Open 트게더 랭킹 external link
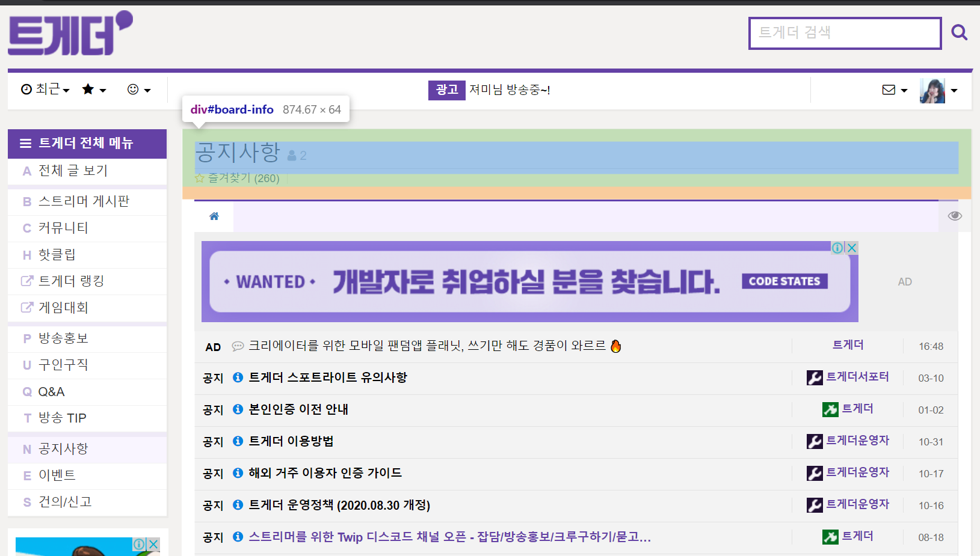The image size is (980, 556). (87, 281)
